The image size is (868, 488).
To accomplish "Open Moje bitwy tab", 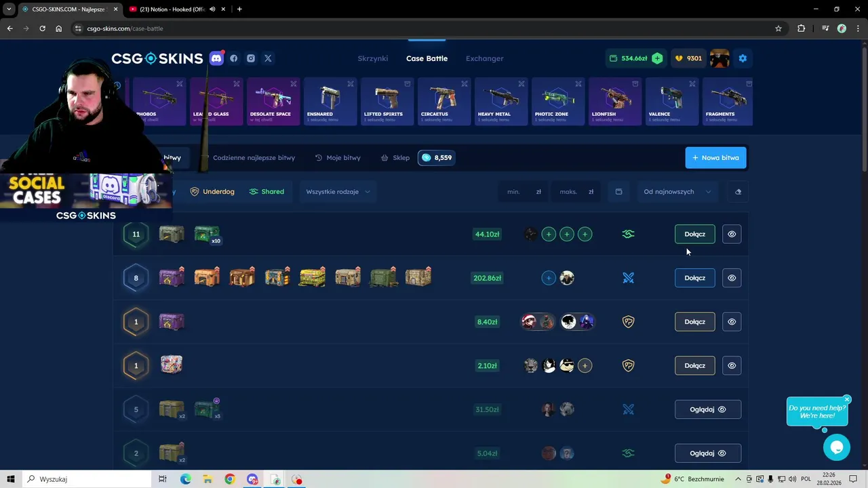I will click(x=338, y=158).
